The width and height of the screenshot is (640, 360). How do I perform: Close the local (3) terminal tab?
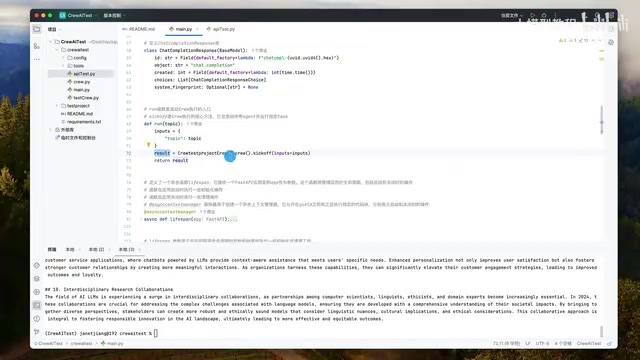[x=139, y=249]
